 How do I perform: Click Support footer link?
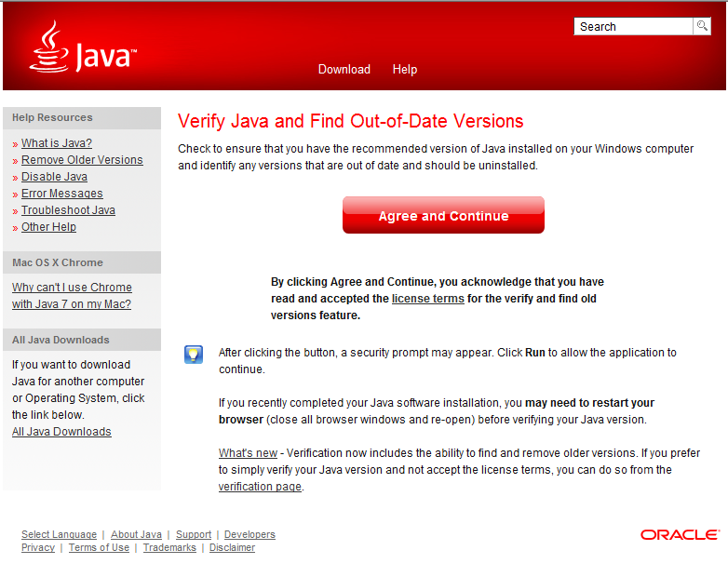tap(194, 534)
